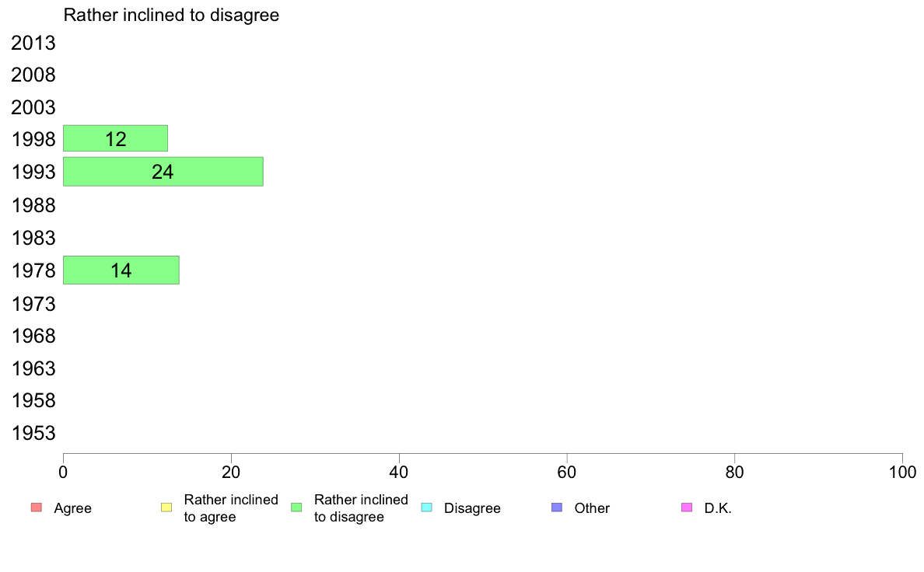Image resolution: width=924 pixels, height=572 pixels.
Task: Click the 1988 year label
Action: tap(33, 206)
